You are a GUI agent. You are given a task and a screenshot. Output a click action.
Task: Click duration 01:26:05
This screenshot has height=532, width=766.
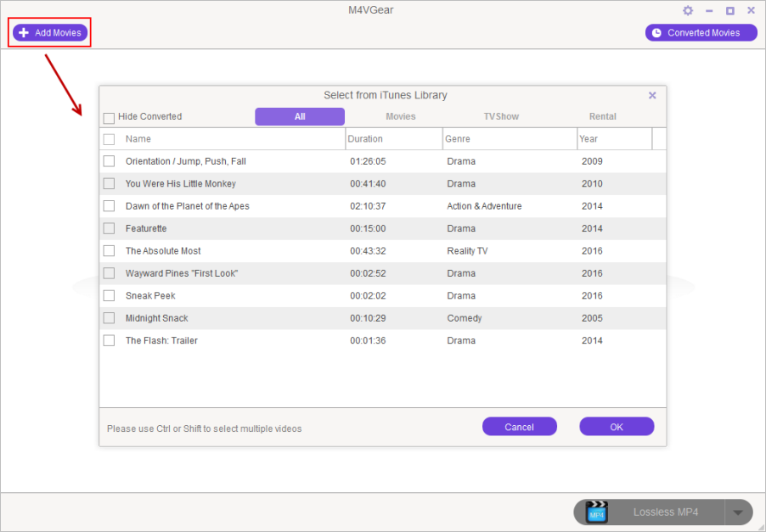point(368,161)
